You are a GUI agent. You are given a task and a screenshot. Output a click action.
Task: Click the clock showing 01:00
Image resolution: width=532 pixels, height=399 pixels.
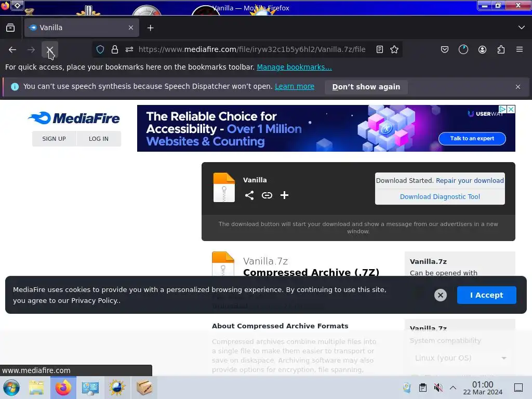[483, 388]
